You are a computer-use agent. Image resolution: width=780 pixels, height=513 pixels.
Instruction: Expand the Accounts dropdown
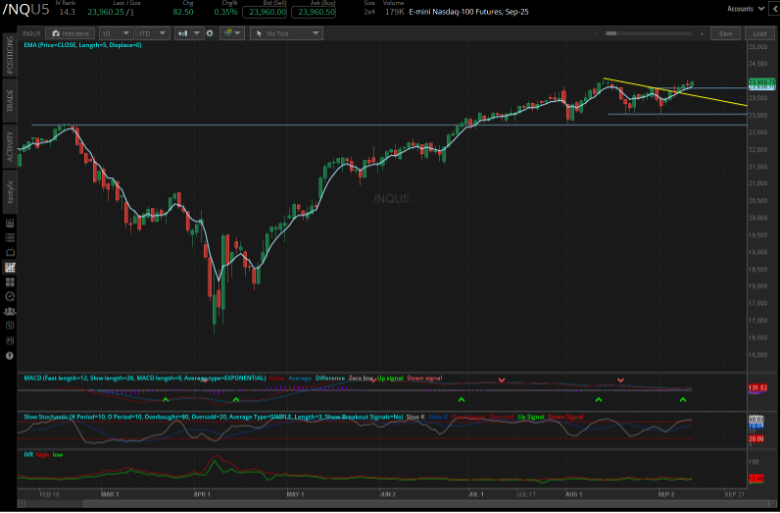click(745, 9)
